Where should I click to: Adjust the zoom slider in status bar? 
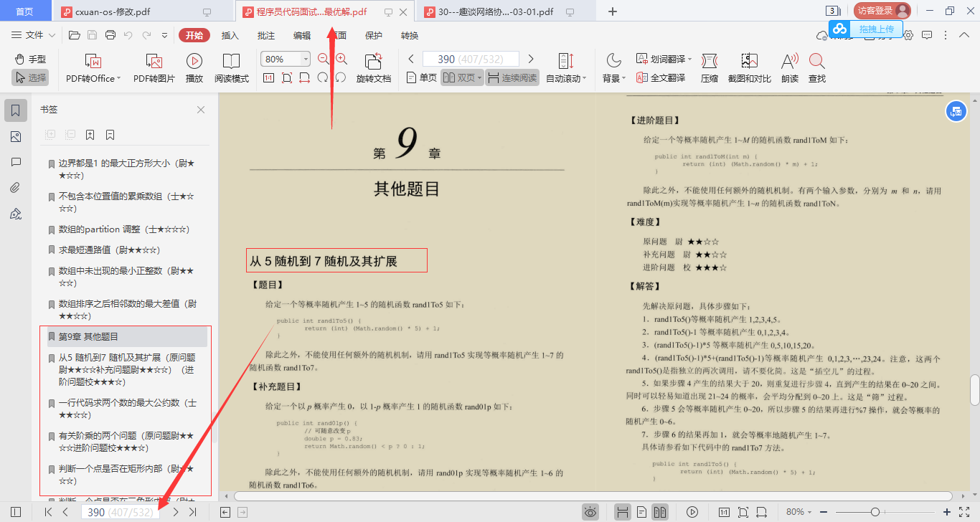[875, 512]
